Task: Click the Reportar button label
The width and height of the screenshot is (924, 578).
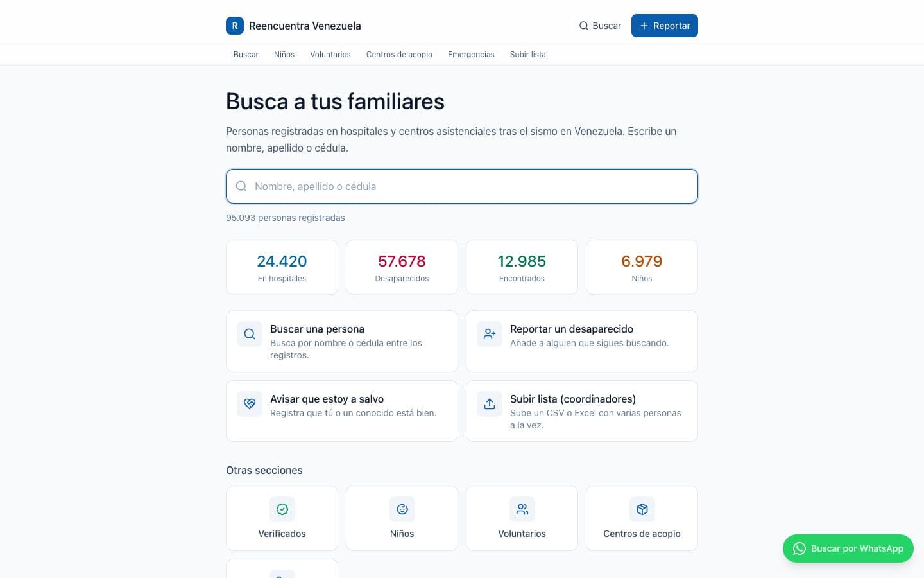Action: click(672, 26)
